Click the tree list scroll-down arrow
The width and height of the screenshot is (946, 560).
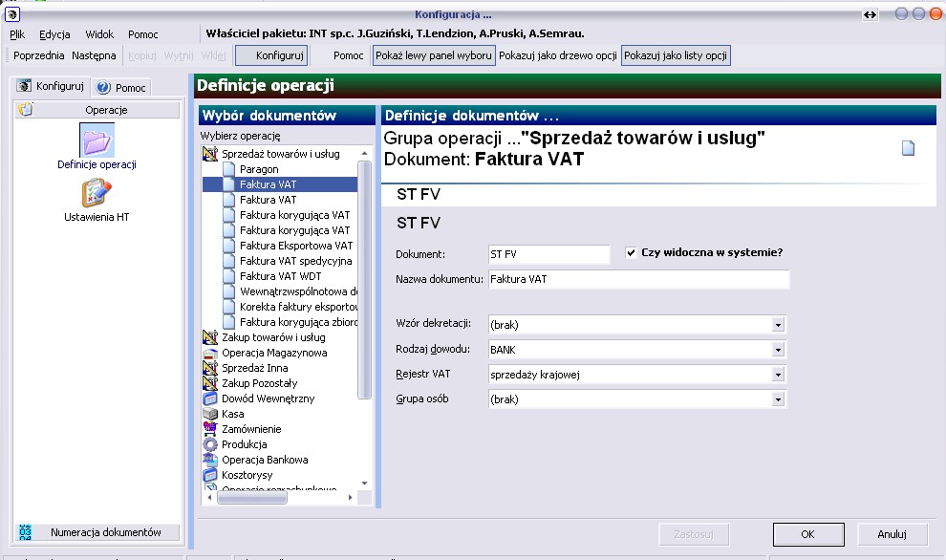(x=364, y=483)
